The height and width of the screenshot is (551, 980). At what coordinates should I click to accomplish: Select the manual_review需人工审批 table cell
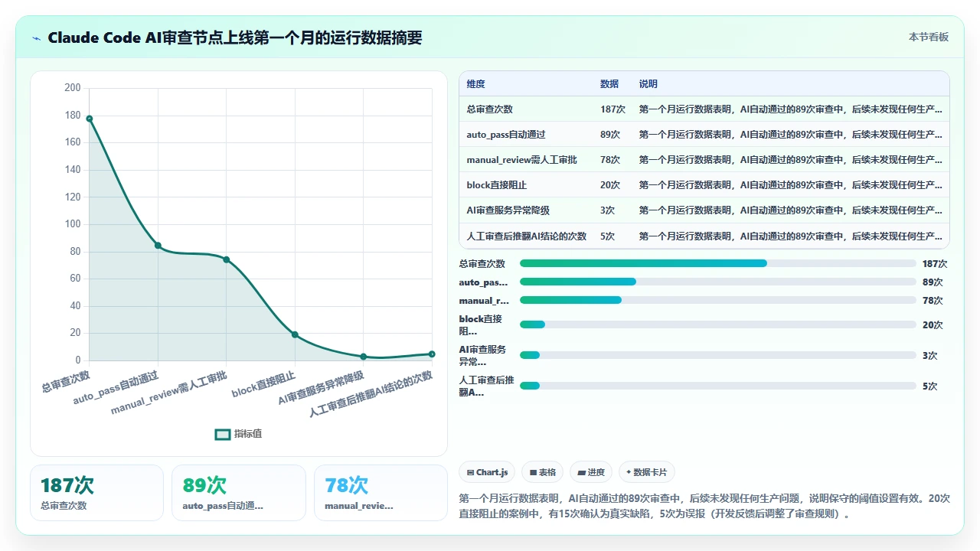click(522, 160)
